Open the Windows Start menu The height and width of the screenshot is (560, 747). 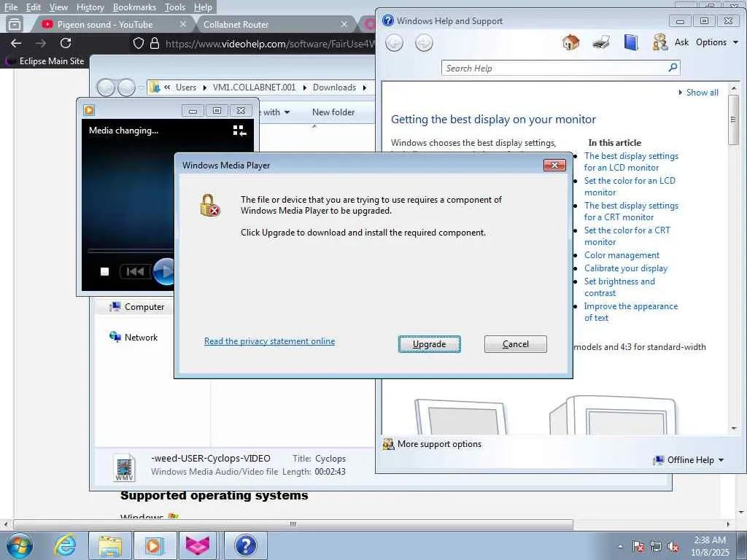tap(20, 545)
